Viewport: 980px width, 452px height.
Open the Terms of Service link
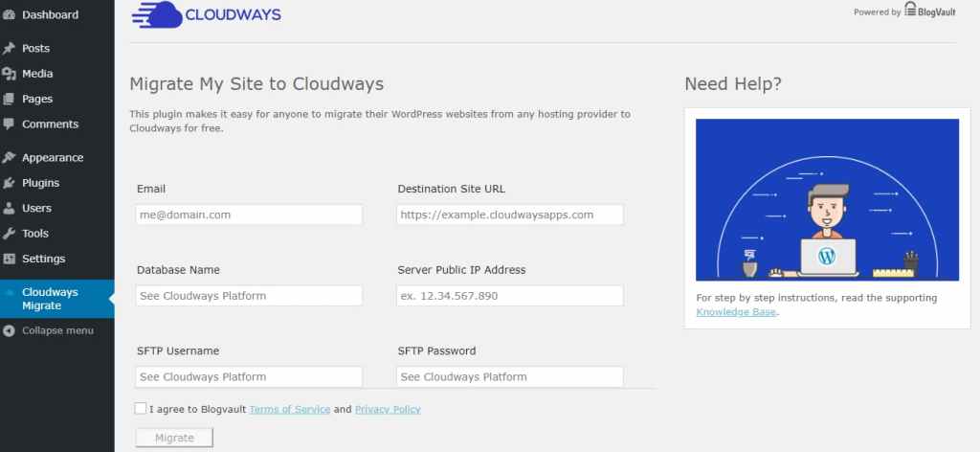pos(289,410)
